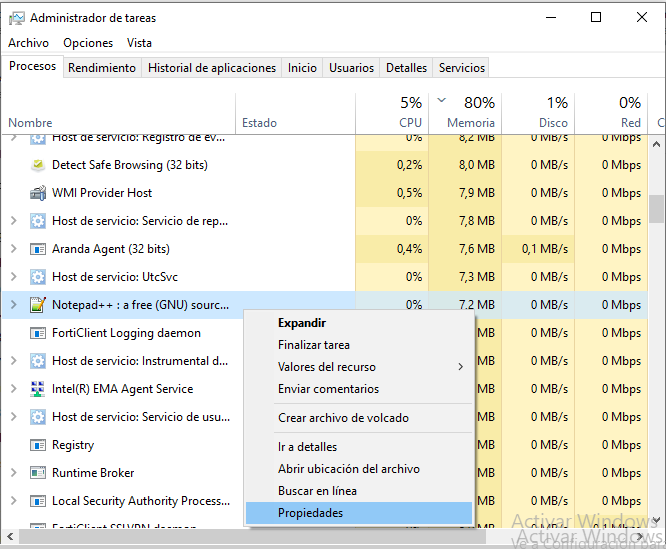Click the horizontal scrollbar thumb
The image size is (666, 549).
tap(252, 537)
